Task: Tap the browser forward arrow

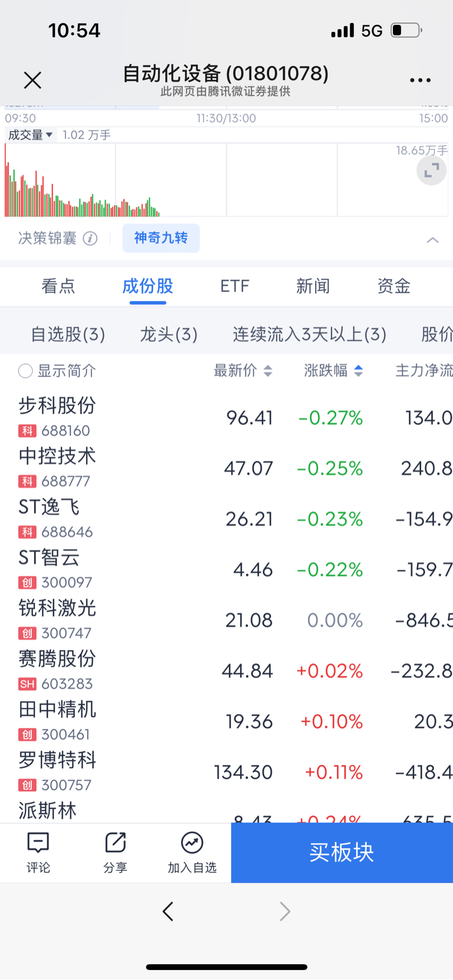Action: coord(285,911)
